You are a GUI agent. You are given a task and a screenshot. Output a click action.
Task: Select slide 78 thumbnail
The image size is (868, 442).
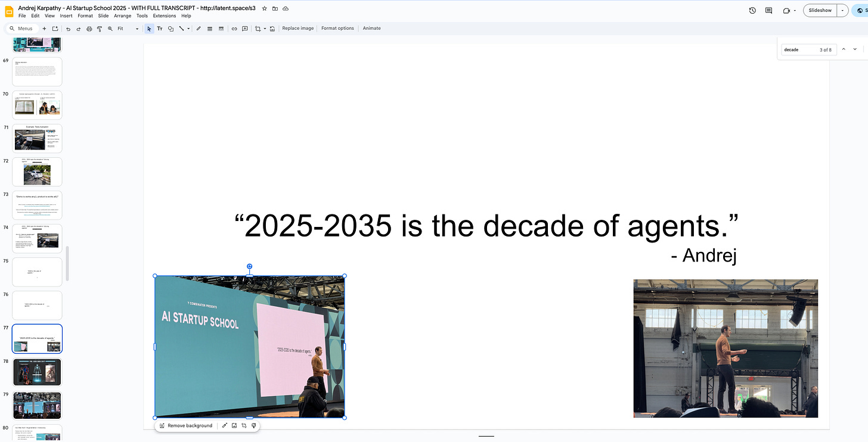click(x=37, y=372)
